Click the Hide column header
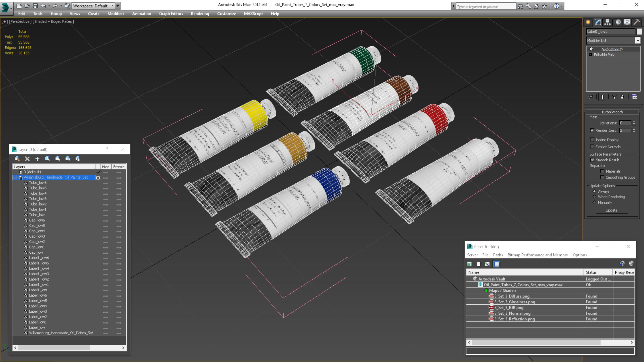The width and height of the screenshot is (644, 362). (106, 167)
